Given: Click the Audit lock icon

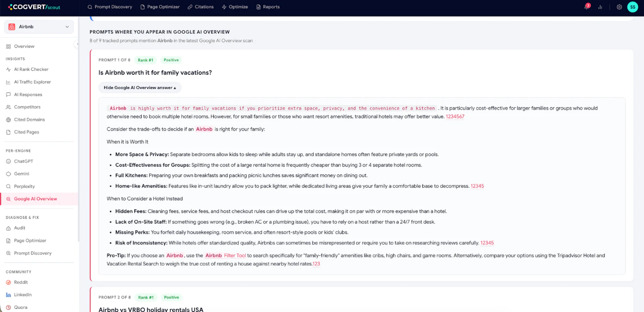Looking at the screenshot, I should 8,228.
